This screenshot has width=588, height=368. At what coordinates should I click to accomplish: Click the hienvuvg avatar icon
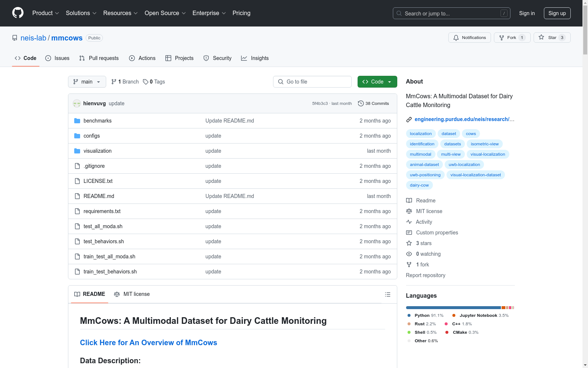click(x=77, y=103)
